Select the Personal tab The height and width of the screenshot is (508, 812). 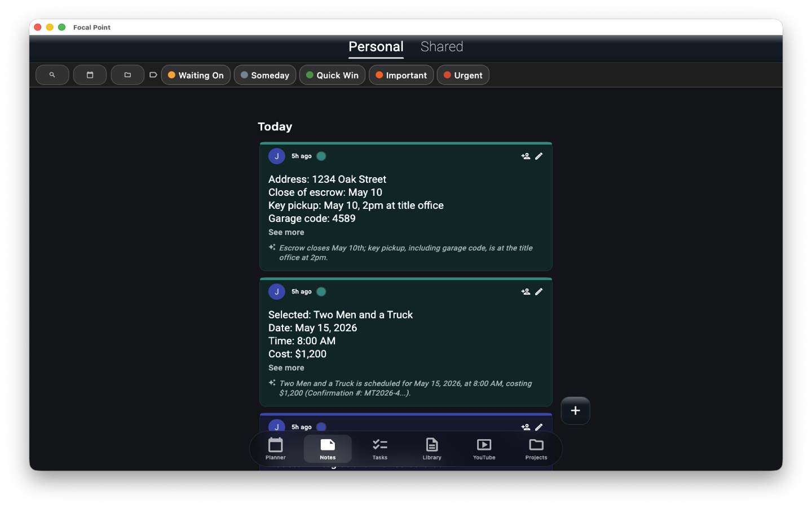(x=376, y=47)
